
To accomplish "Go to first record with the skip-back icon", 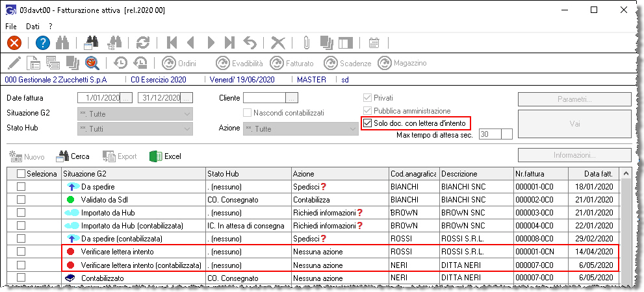I will point(172,43).
